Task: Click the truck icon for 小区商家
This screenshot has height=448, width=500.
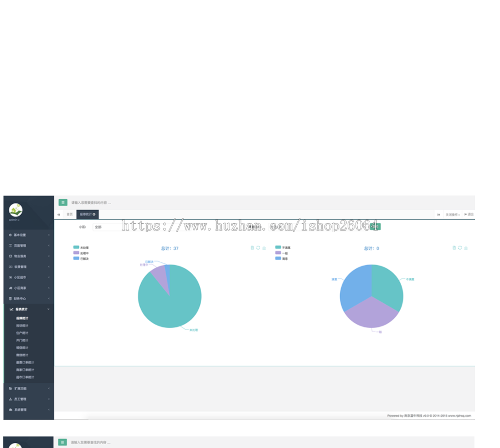Action: click(10, 288)
